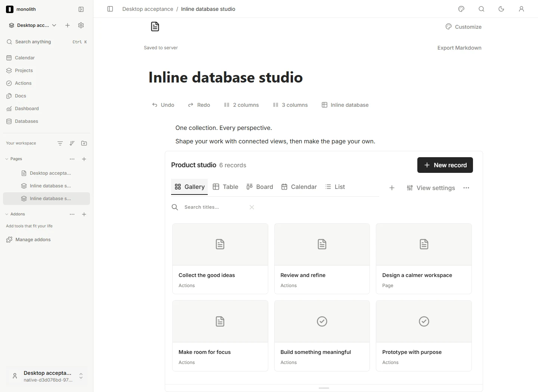Viewport: 538px width, 392px height.
Task: Collapse the left sidebar panel icon
Action: pyautogui.click(x=81, y=9)
